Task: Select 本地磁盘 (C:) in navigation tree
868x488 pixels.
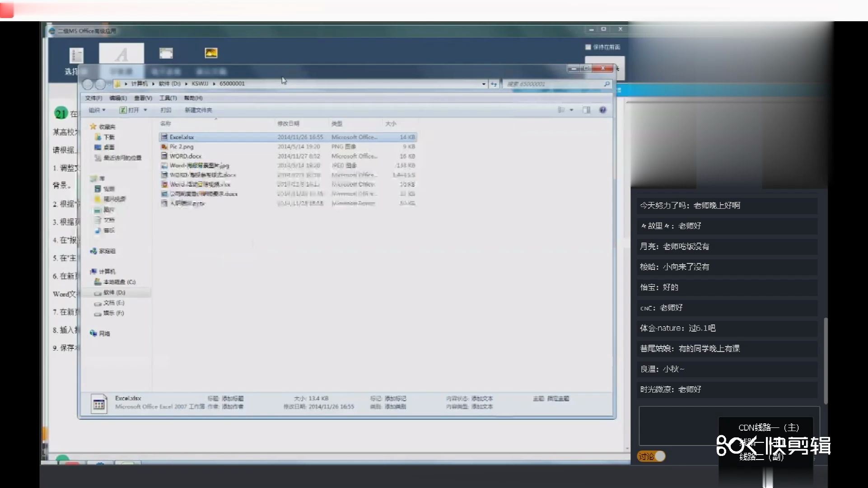Action: click(119, 282)
